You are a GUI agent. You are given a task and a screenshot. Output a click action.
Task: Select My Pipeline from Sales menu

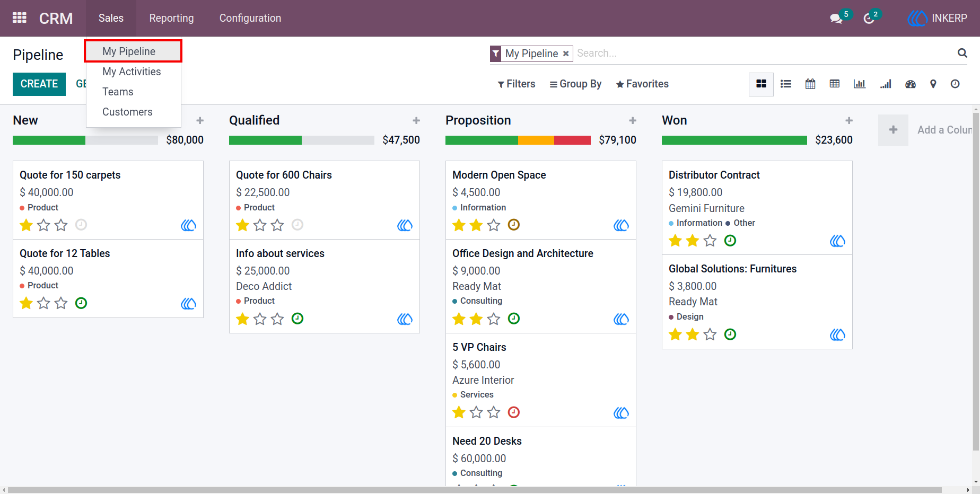133,51
